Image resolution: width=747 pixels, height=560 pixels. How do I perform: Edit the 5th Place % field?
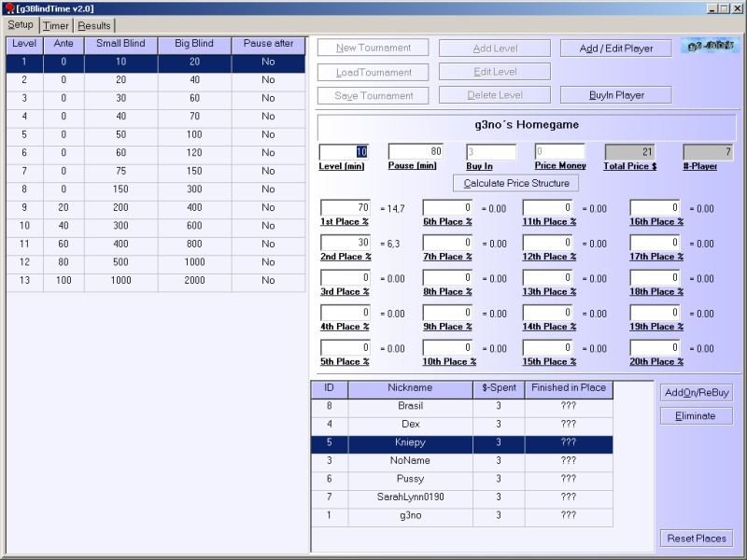345,347
